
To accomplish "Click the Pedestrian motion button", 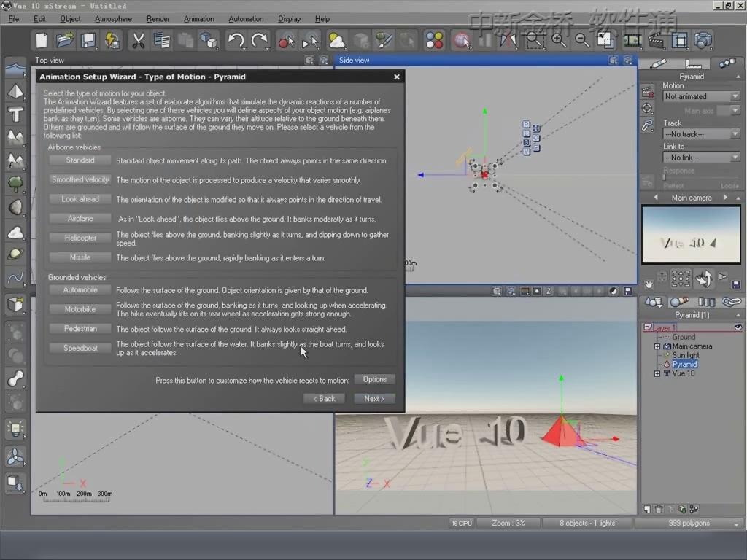I will tap(80, 329).
